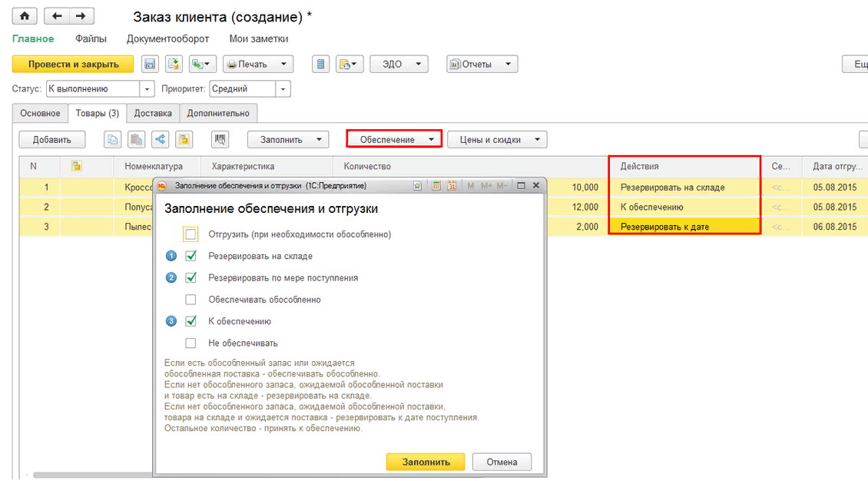Check the 'Не обеспечивать' checkbox
The width and height of the screenshot is (868, 481).
(x=190, y=343)
